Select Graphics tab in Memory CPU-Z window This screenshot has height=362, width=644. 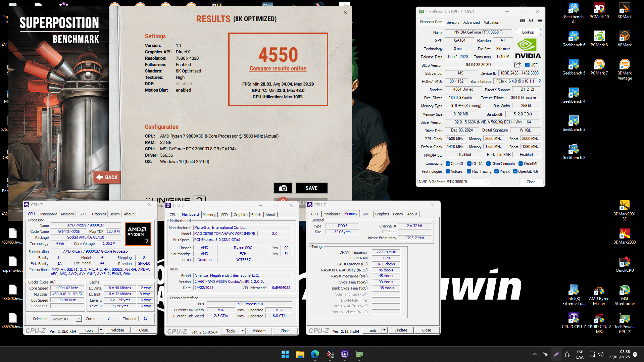click(x=382, y=214)
